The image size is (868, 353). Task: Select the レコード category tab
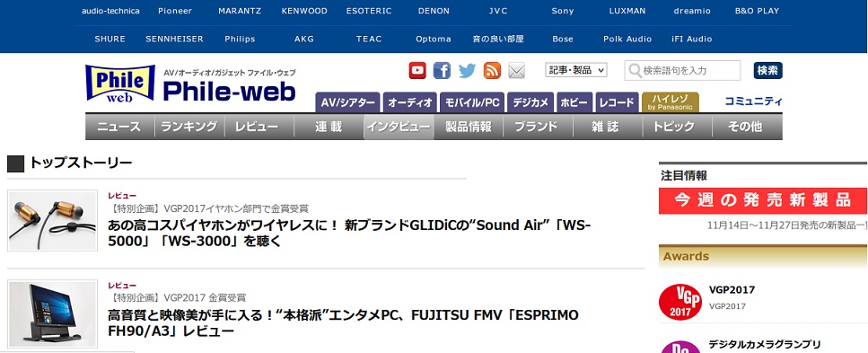click(x=617, y=103)
